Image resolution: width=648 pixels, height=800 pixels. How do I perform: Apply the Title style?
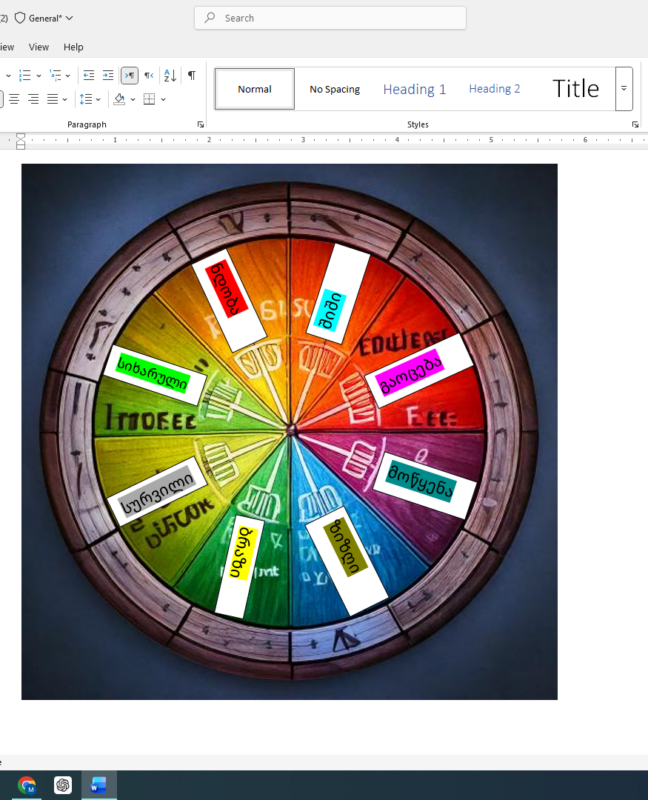coord(576,89)
